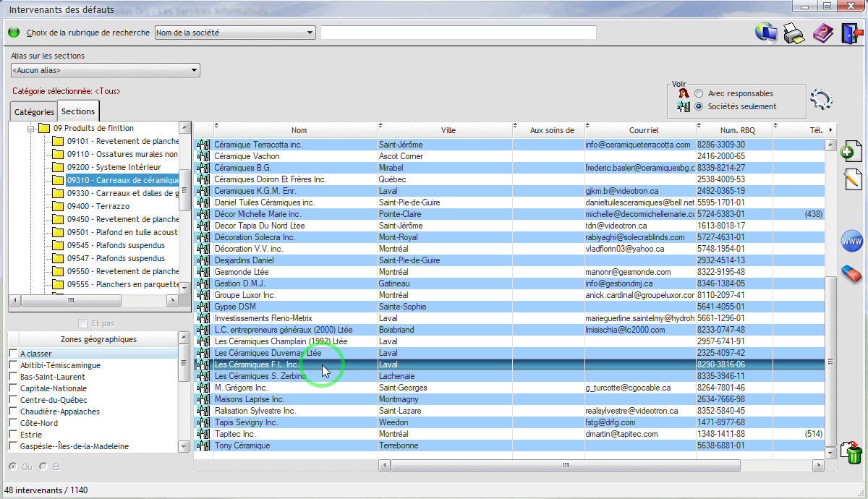Select the 'Avec responsables' radio button

[699, 93]
